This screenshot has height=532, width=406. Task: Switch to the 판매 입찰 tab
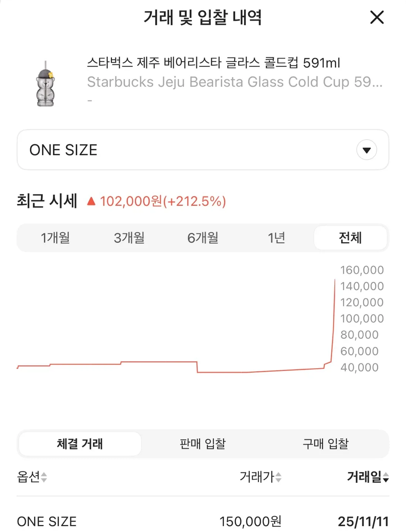203,444
